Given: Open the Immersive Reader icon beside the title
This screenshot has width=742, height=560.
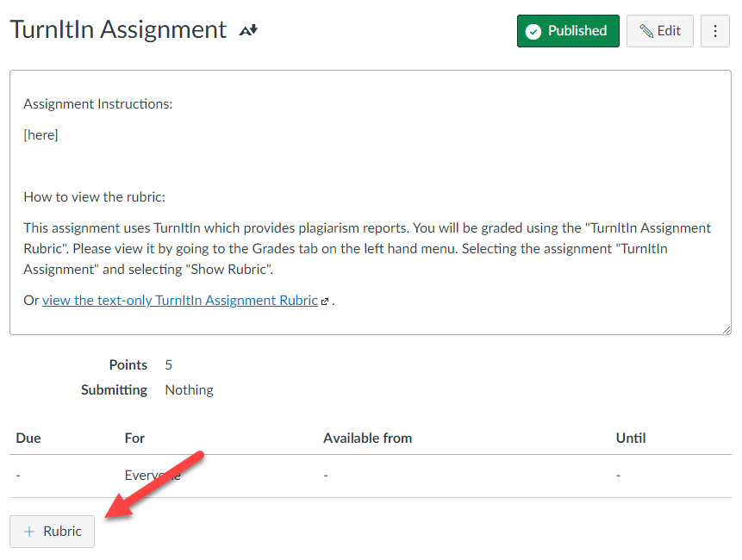Looking at the screenshot, I should point(248,30).
